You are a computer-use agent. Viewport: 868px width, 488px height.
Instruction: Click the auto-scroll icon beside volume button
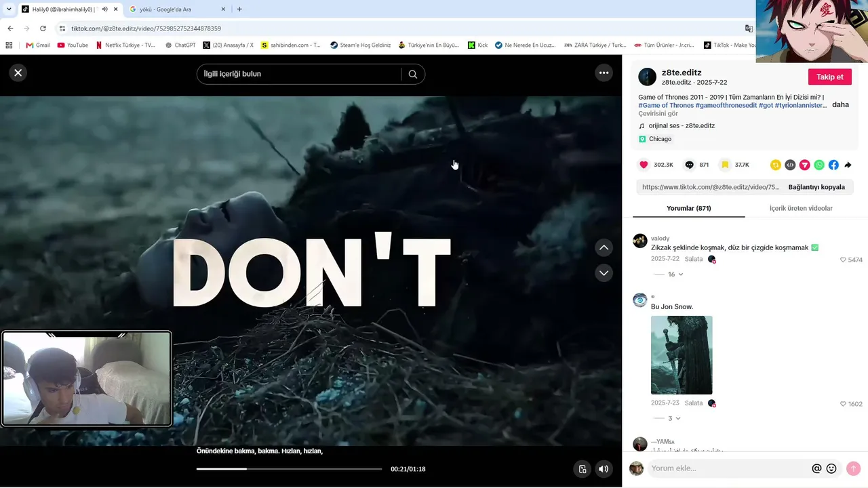582,469
